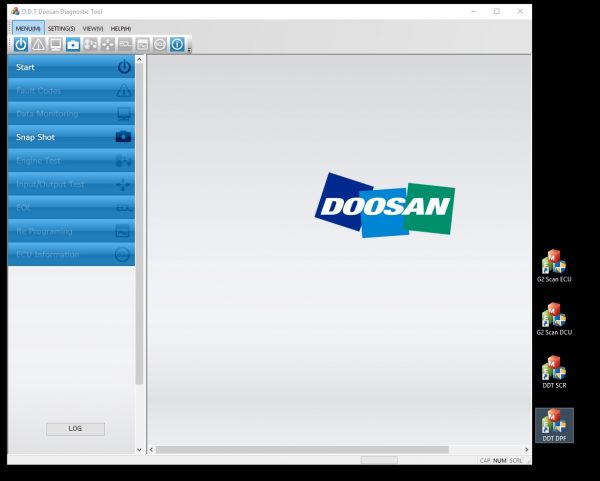Screen dimensions: 600x481
Task: Select ECU Information in the side panel
Action: point(71,254)
